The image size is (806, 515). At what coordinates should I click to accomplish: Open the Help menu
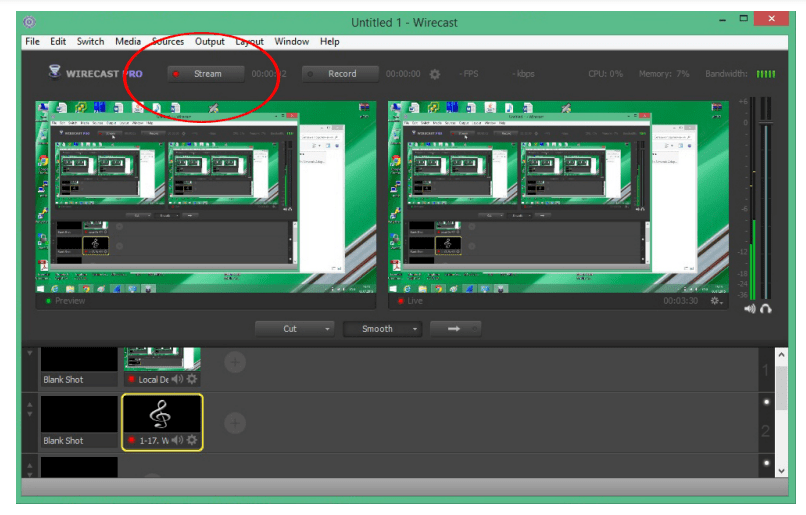pos(329,42)
